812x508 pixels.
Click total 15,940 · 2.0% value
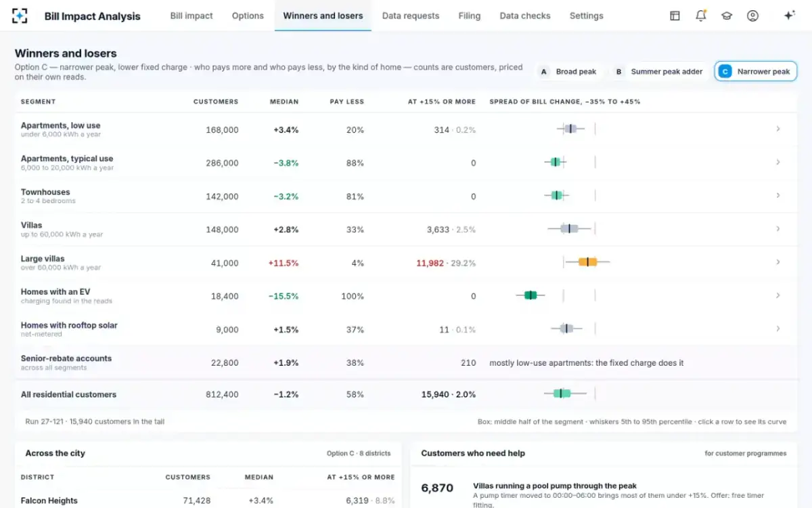tap(449, 394)
